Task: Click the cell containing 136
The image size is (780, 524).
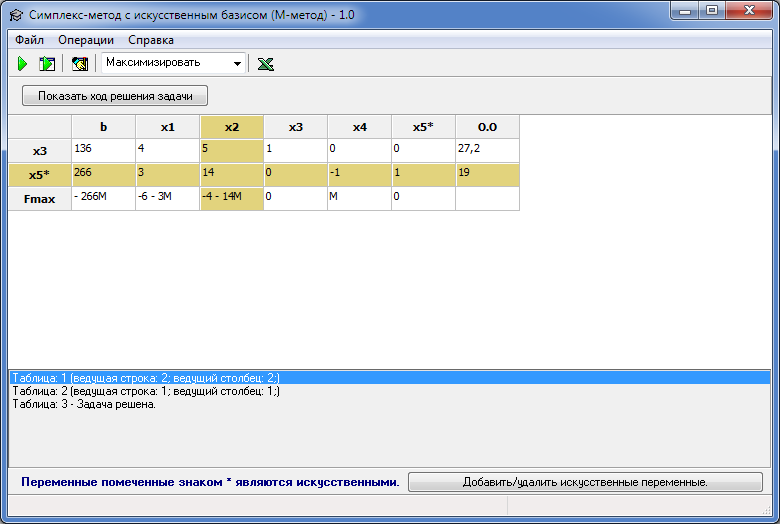Action: (x=103, y=150)
